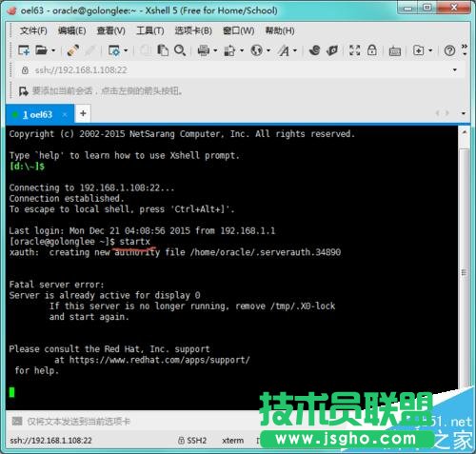
Task: Click the terminal scrollbar up arrow
Action: [x=464, y=132]
